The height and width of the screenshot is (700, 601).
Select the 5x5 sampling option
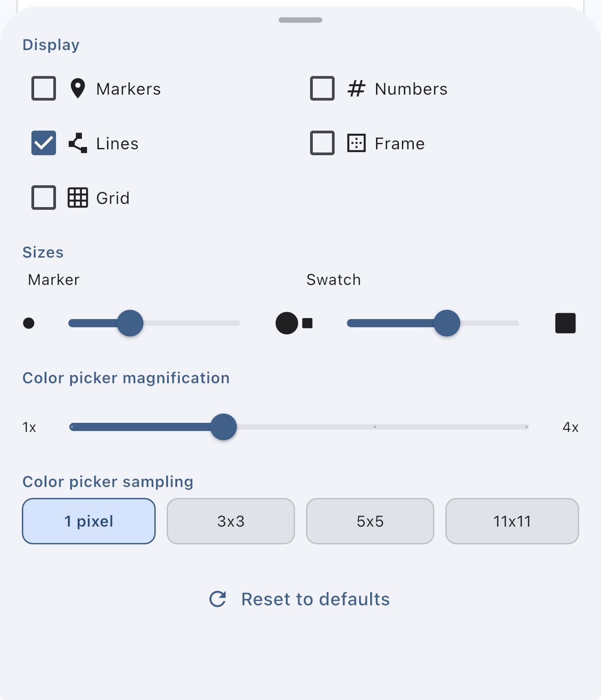click(x=370, y=521)
